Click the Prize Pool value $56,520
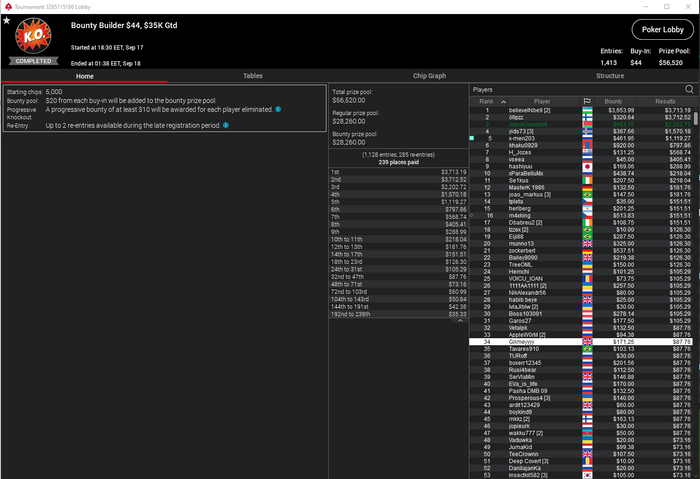The height and width of the screenshot is (479, 700). (671, 63)
